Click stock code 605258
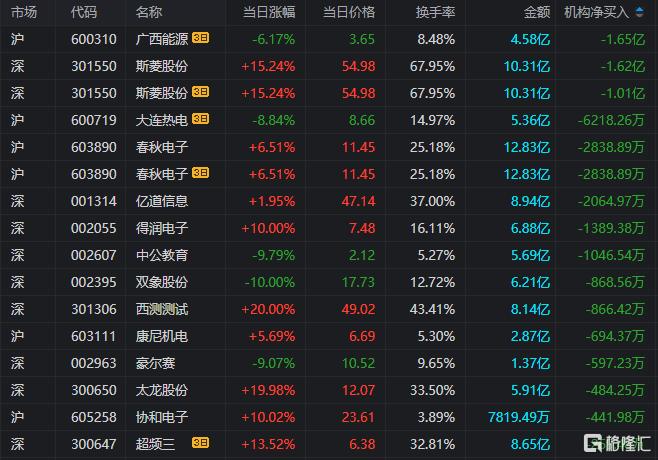Image resolution: width=658 pixels, height=460 pixels. tap(94, 417)
